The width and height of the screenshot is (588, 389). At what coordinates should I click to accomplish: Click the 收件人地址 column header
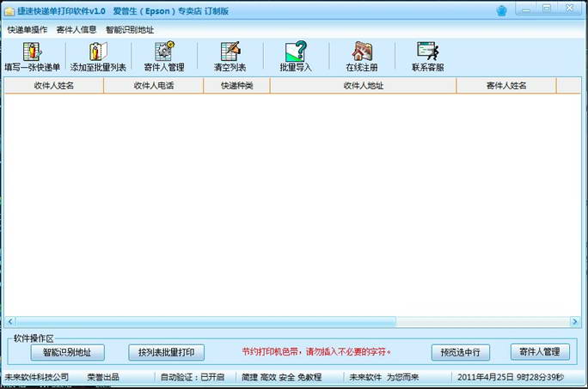pyautogui.click(x=363, y=86)
